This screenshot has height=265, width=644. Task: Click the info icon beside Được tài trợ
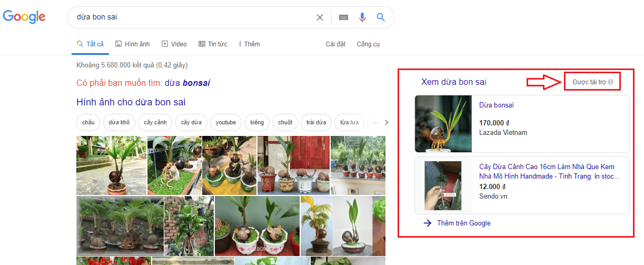click(x=611, y=82)
